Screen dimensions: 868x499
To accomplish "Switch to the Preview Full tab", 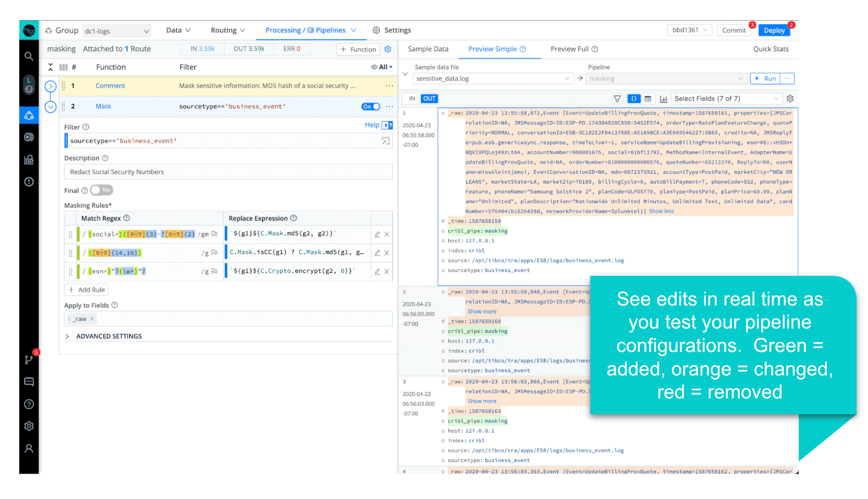I will [x=574, y=49].
